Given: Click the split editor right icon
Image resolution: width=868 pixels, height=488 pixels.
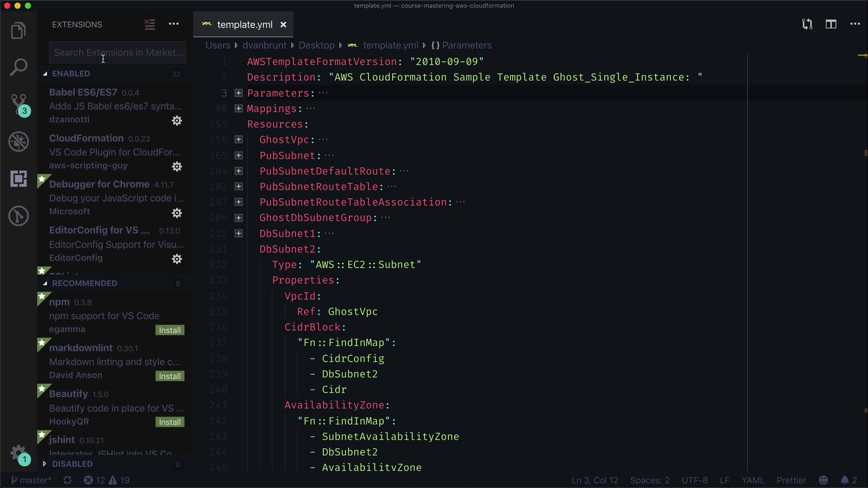Looking at the screenshot, I should click(x=831, y=24).
